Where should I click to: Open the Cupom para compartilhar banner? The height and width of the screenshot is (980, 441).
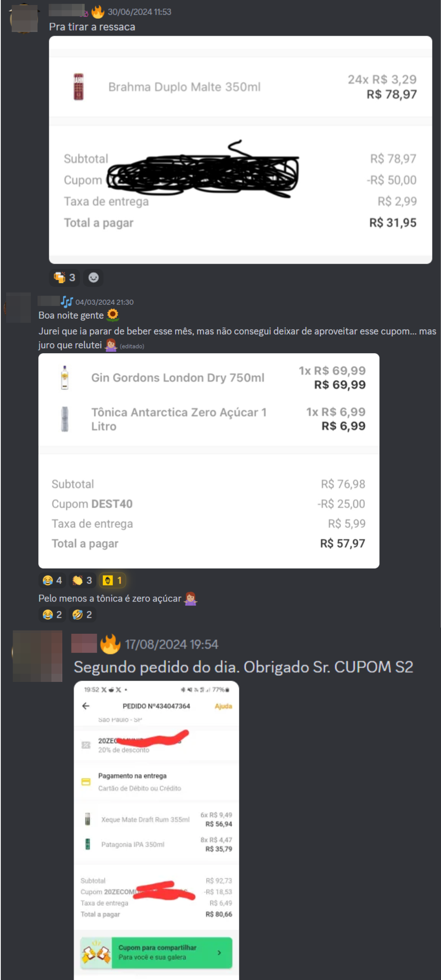pyautogui.click(x=156, y=953)
